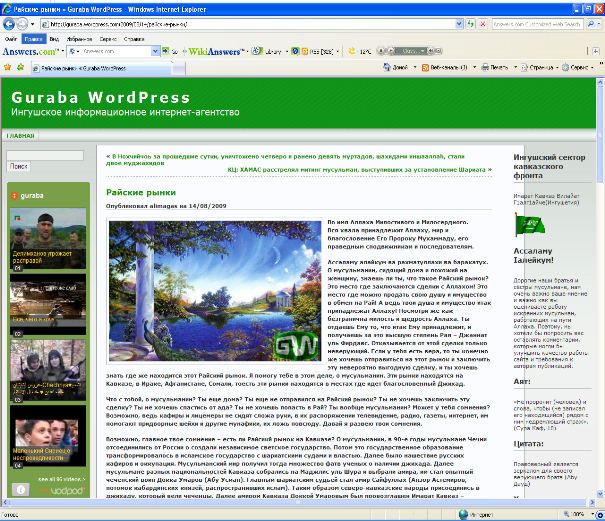The height and width of the screenshot is (521, 605).
Task: Click the Refresh page icon
Action: coord(470,24)
